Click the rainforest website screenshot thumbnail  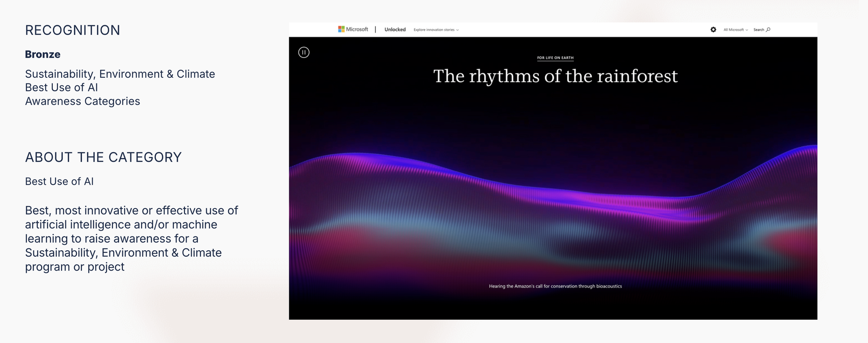point(553,171)
